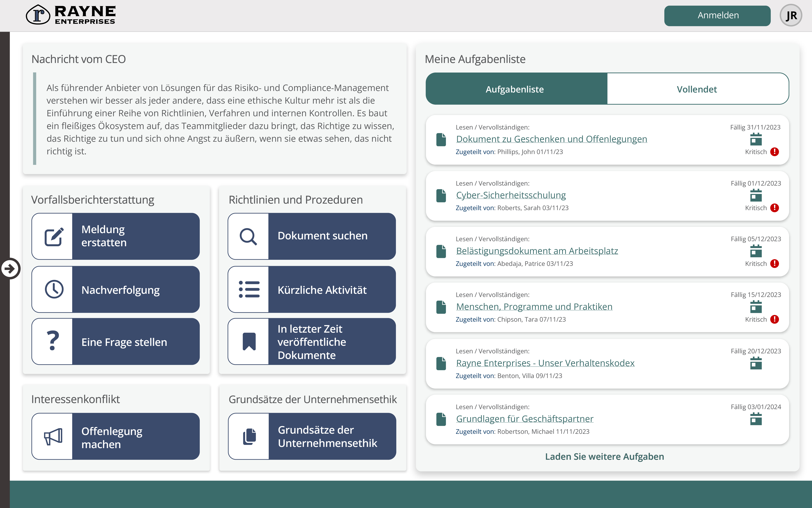Click the clock icon for Nachverfolgung
Screen dimensions: 812x508
tap(54, 289)
